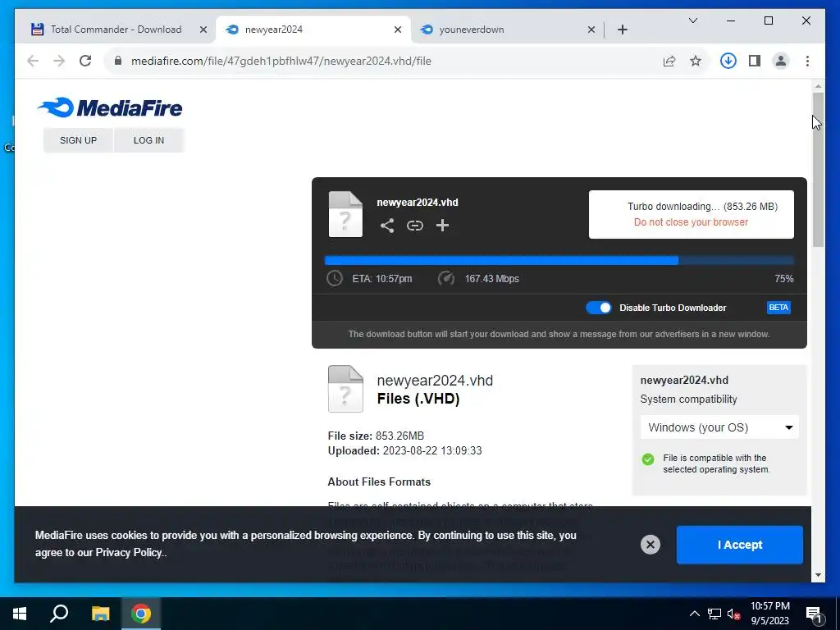840x630 pixels.
Task: Click the padlock site info icon
Action: (118, 61)
